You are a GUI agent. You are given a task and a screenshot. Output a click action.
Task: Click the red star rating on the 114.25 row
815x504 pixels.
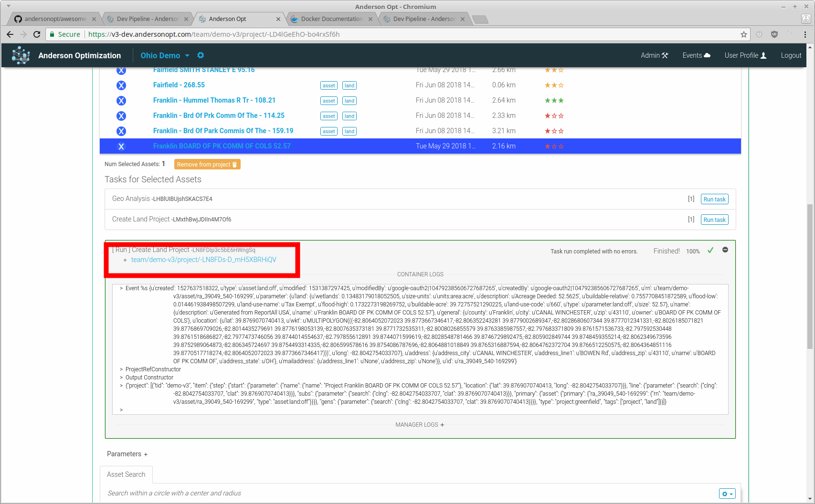(554, 116)
